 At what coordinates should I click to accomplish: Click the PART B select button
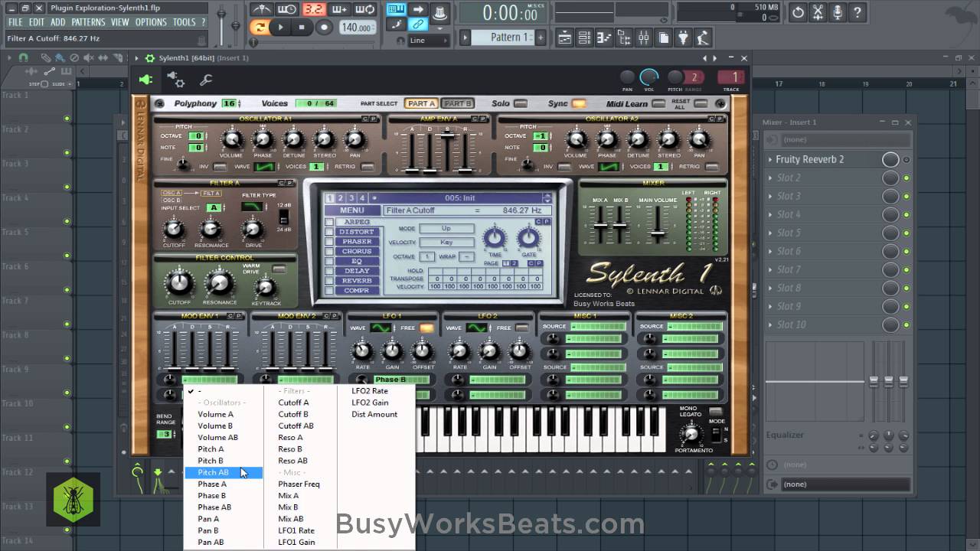pos(458,103)
